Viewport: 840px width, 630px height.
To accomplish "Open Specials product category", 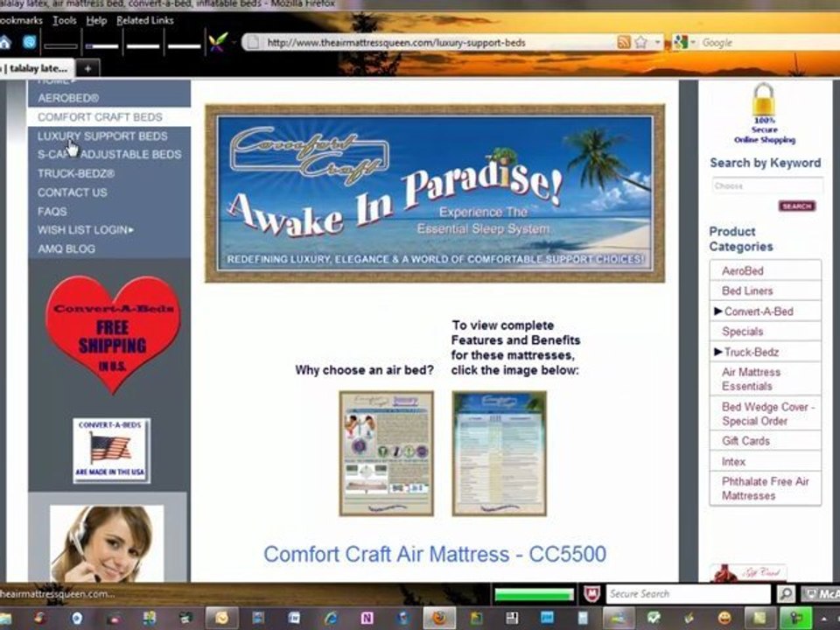I will click(x=743, y=332).
